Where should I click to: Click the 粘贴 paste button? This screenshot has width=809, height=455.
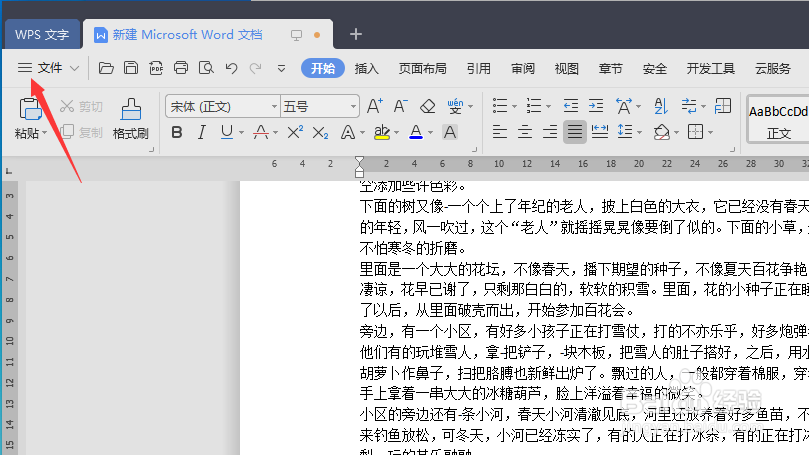(30, 119)
